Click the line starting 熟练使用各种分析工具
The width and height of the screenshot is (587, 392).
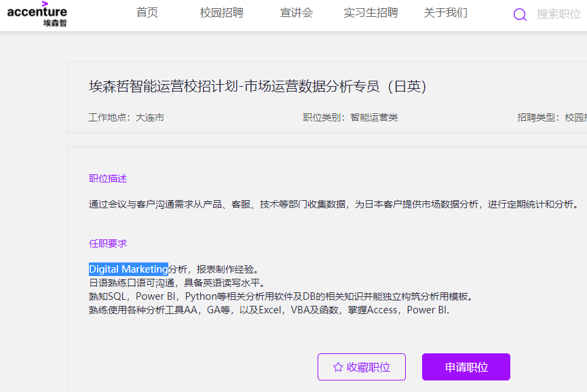click(x=269, y=310)
